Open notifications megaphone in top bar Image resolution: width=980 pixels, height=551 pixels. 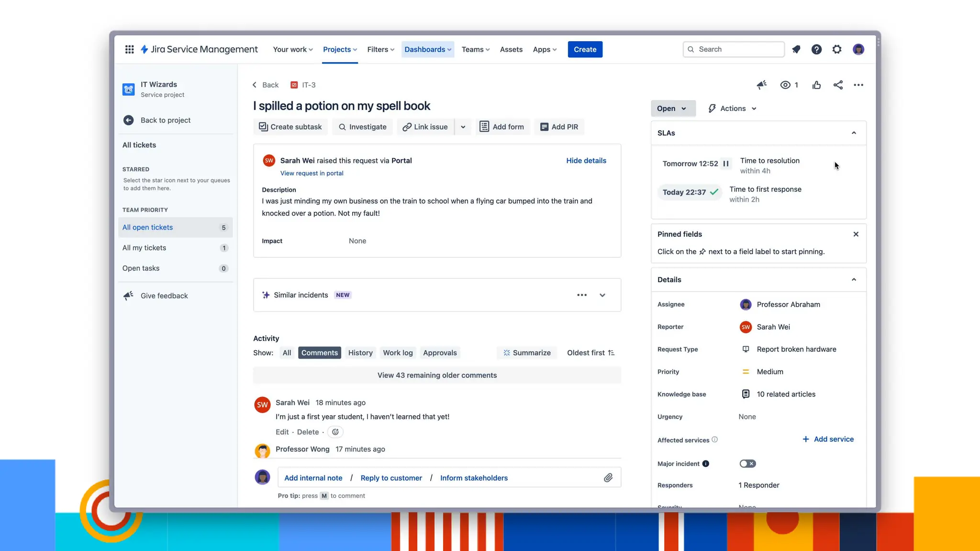[796, 49]
